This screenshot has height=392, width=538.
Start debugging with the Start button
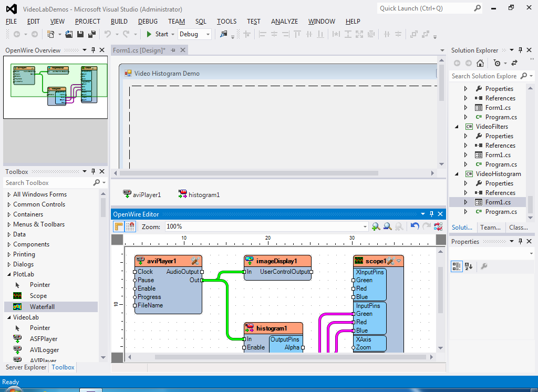click(x=158, y=34)
